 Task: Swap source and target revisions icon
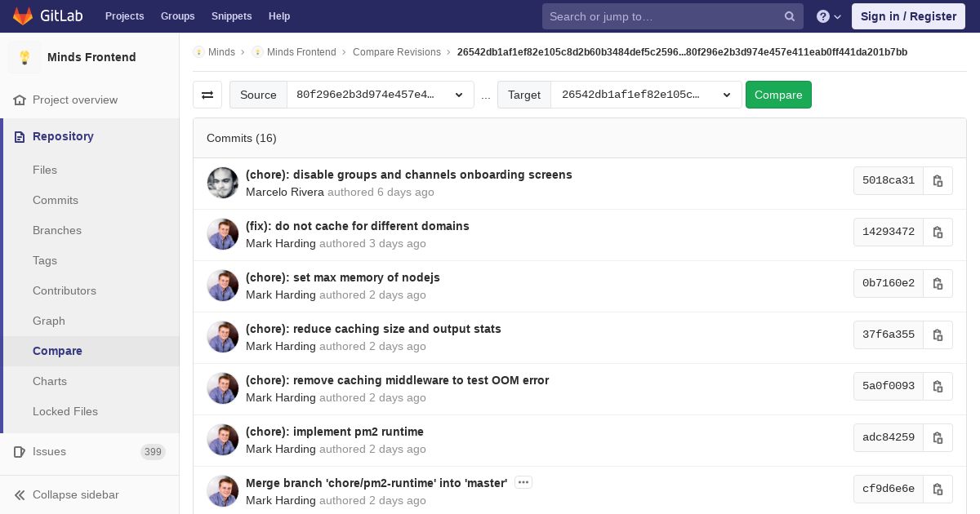(207, 95)
